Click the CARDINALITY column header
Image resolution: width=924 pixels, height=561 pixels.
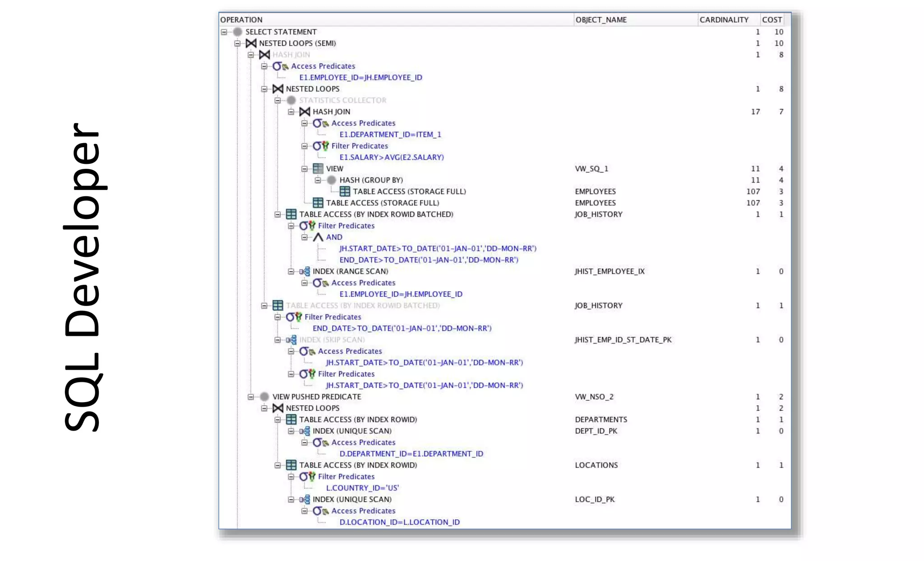pyautogui.click(x=729, y=19)
